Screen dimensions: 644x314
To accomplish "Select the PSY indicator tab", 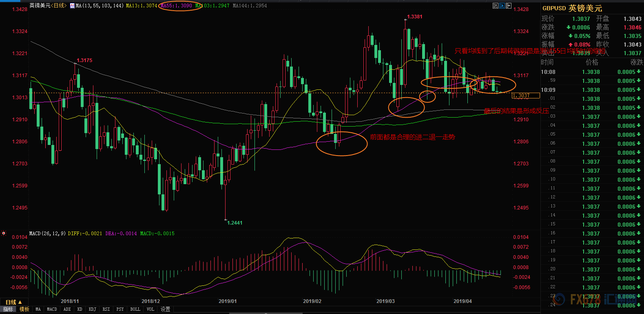I will click(120, 310).
